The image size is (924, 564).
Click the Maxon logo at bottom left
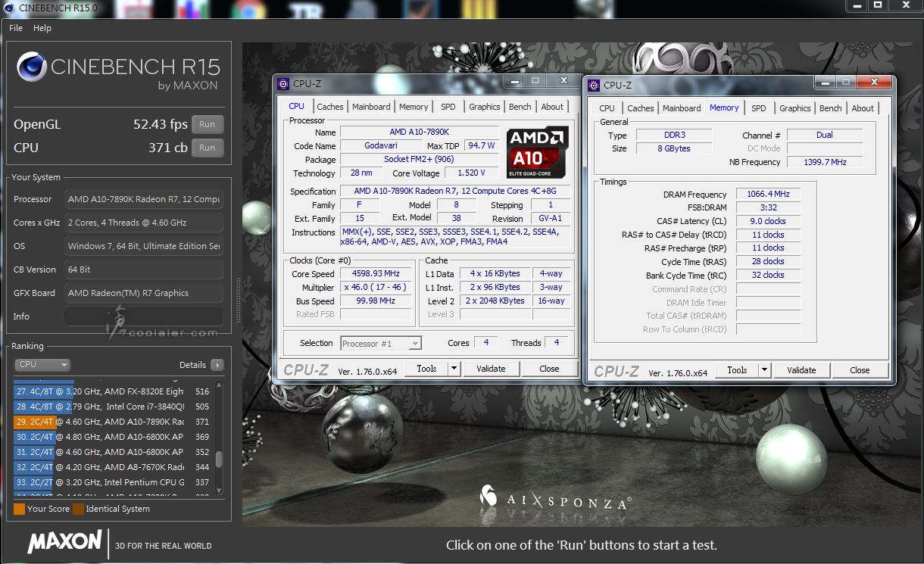point(64,542)
